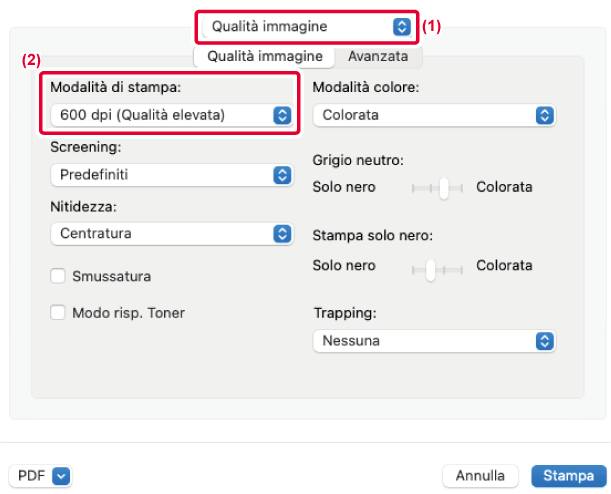The width and height of the screenshot is (611, 494).
Task: Open the 600 dpi (Qualità elevata) dropdown
Action: point(171,115)
